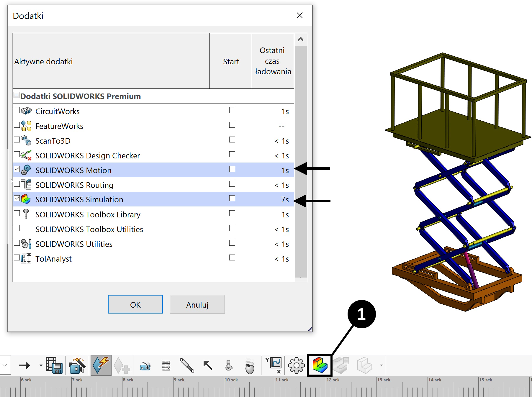
Task: Click the dialog resize grip corner
Action: click(x=310, y=329)
